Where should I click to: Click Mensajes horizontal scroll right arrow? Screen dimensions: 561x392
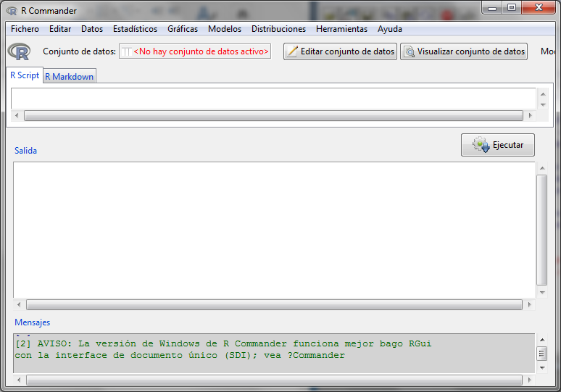tap(530, 380)
